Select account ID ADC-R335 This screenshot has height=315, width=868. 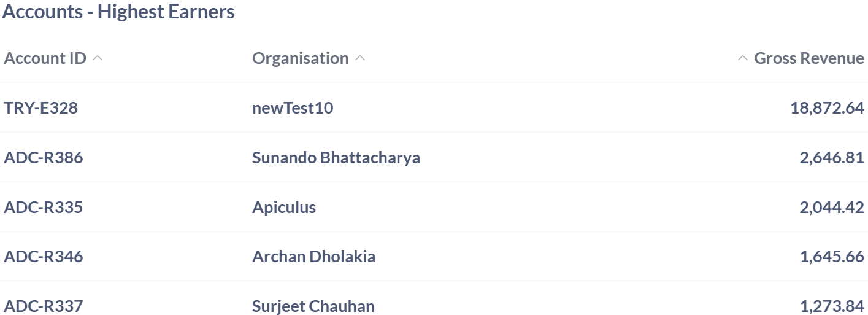tap(44, 208)
